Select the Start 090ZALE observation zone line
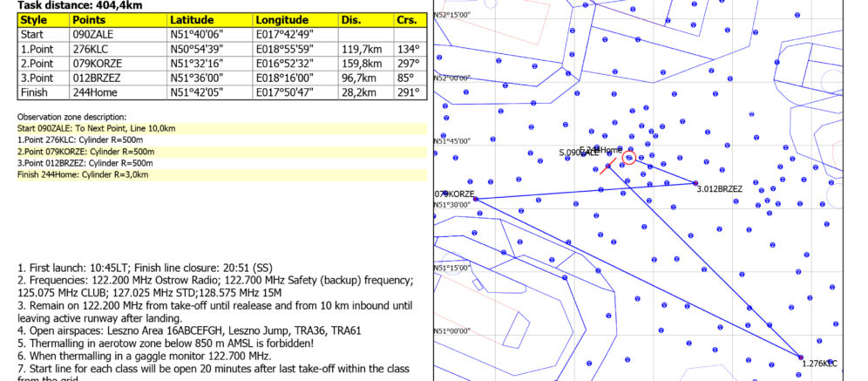868x381 pixels. click(x=97, y=128)
